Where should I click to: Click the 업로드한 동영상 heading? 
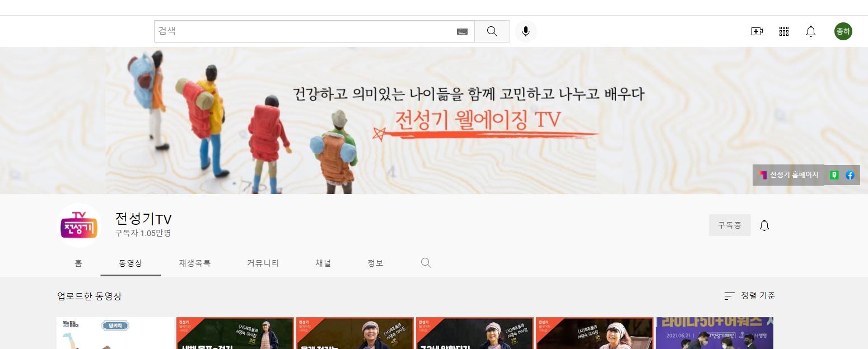tap(90, 296)
